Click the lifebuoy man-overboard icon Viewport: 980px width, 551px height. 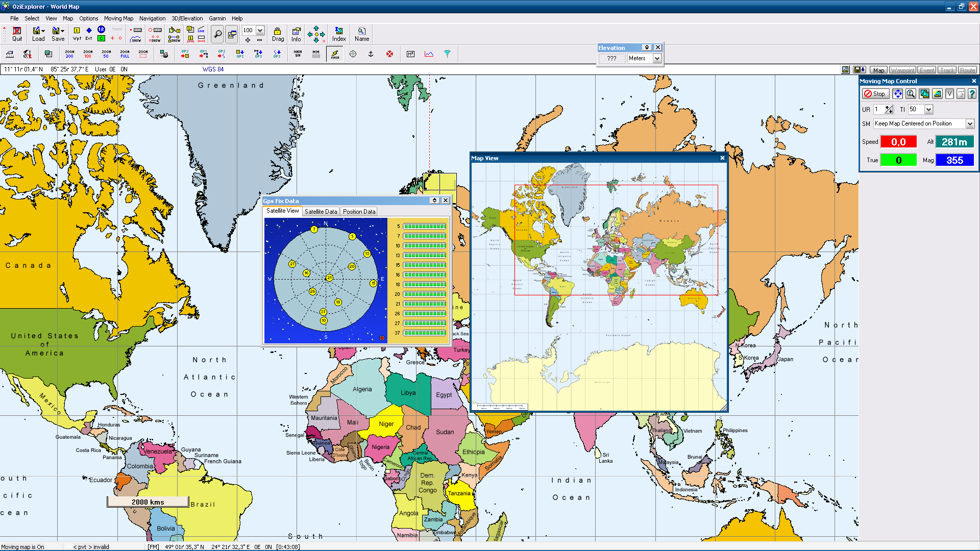click(x=389, y=54)
